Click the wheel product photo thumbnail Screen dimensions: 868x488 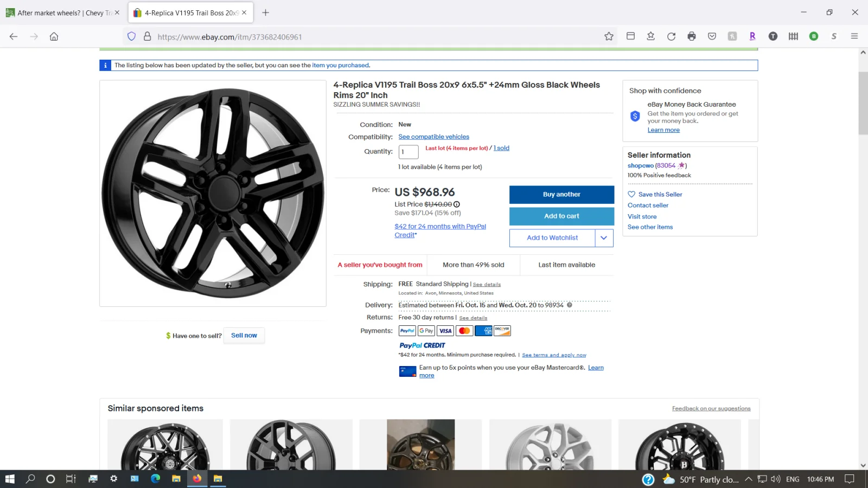[213, 193]
